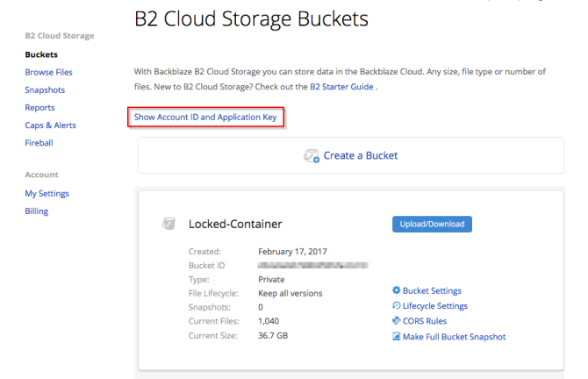Click the Make Full Bucket Snapshot icon
This screenshot has height=379, width=588.
[397, 336]
